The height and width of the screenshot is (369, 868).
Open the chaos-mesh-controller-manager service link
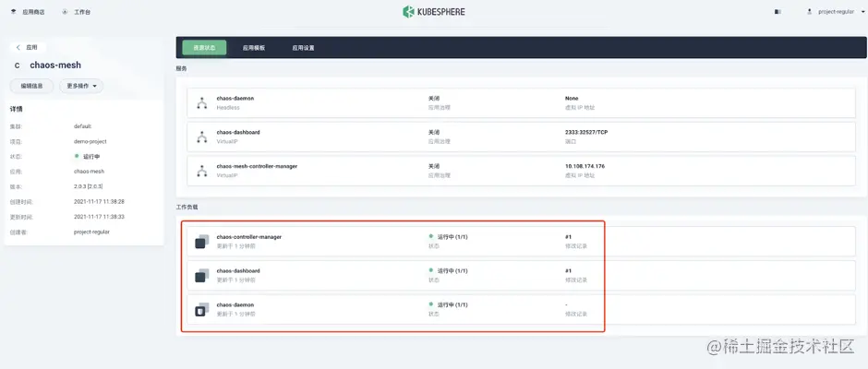tap(257, 167)
